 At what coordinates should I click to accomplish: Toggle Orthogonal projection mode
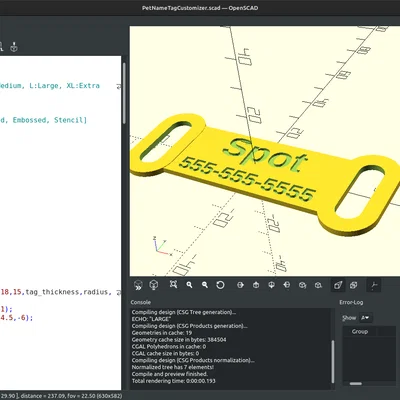354,285
